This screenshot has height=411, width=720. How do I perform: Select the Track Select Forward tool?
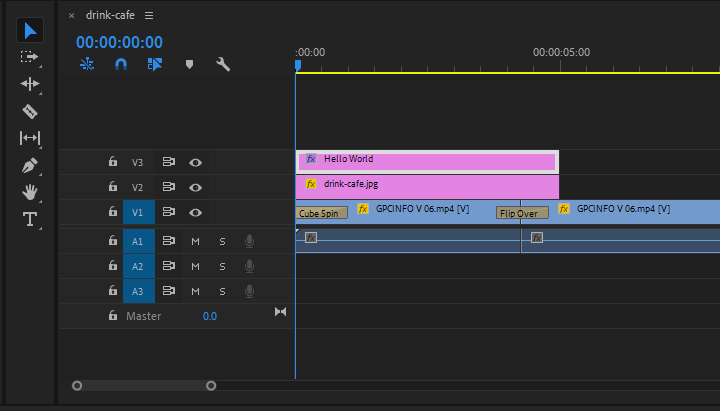[x=30, y=57]
